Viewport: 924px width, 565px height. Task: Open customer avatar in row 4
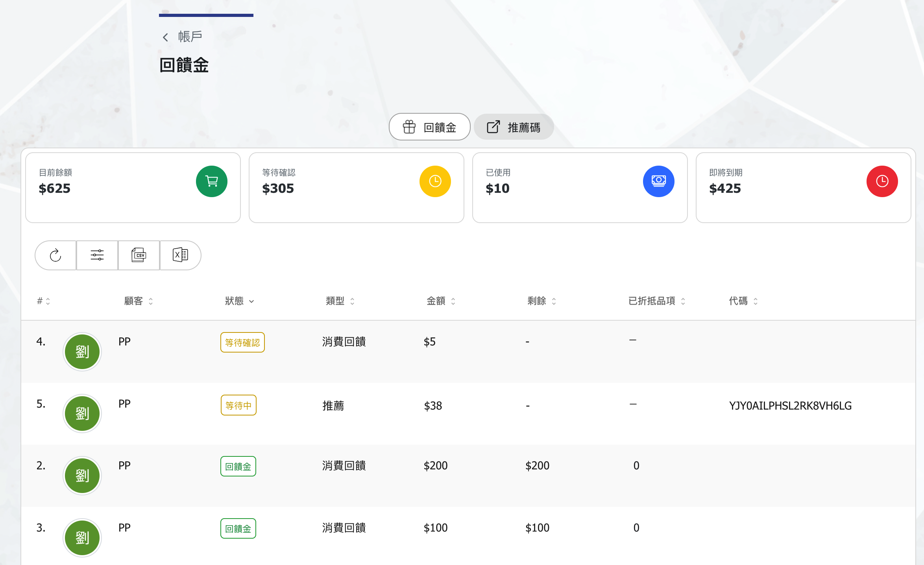click(82, 352)
